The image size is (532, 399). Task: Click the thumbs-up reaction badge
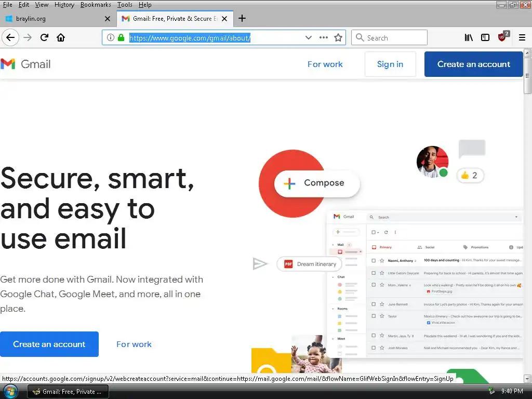click(470, 176)
